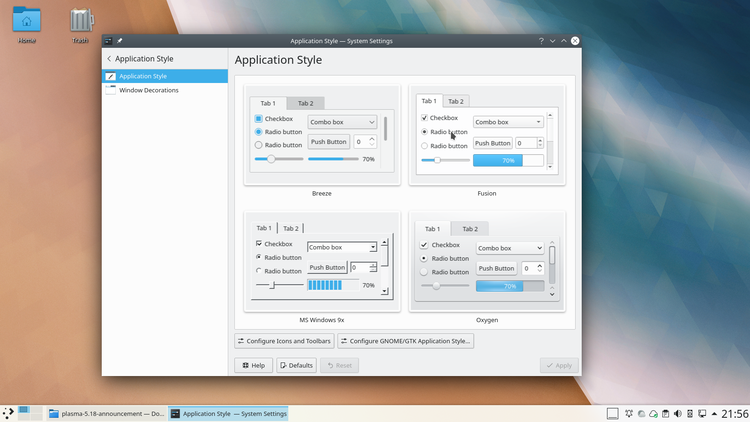Click the cloud sync icon with green check
The width and height of the screenshot is (750, 422).
pyautogui.click(x=653, y=413)
